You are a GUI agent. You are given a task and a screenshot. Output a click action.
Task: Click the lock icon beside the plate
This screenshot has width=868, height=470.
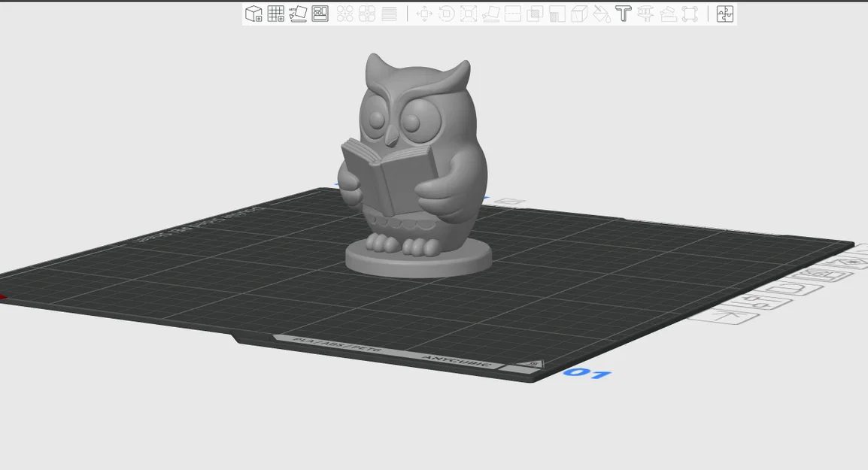click(x=789, y=289)
